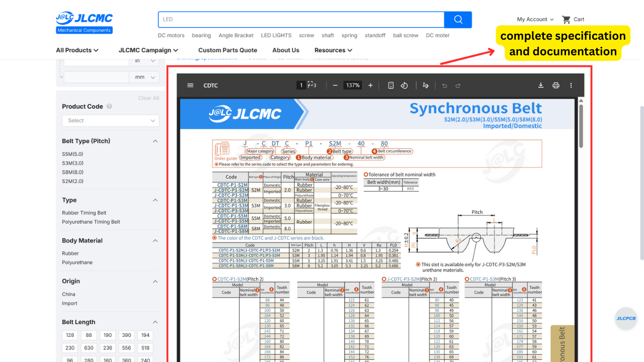This screenshot has width=644, height=362.
Task: Rotate the PDF page counterclockwise
Action: click(x=404, y=85)
